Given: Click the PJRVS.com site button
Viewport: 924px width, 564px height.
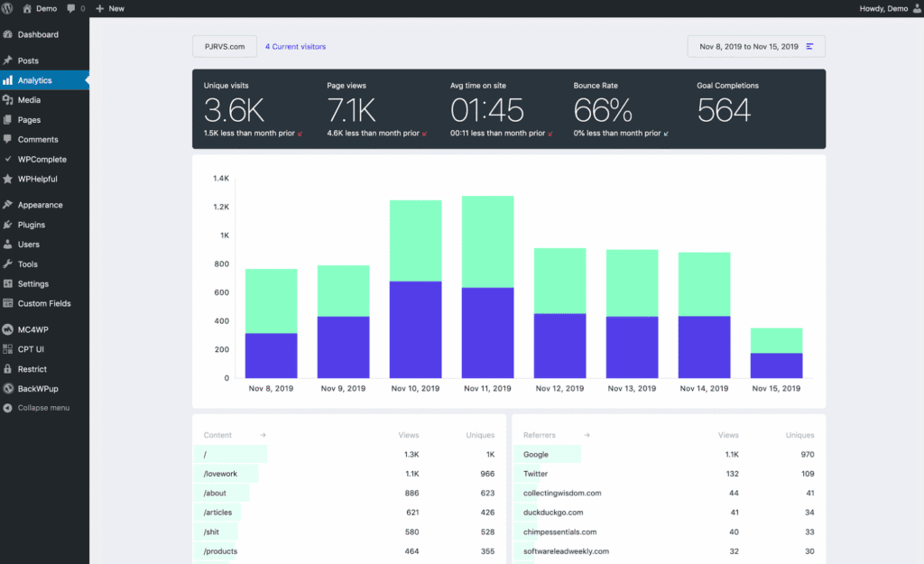Looking at the screenshot, I should 224,46.
